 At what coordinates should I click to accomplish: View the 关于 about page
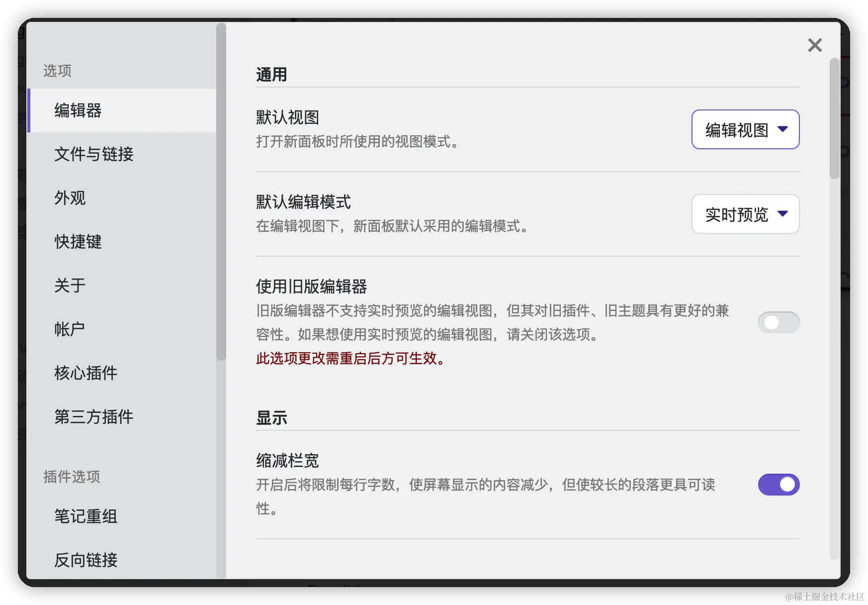[x=70, y=286]
